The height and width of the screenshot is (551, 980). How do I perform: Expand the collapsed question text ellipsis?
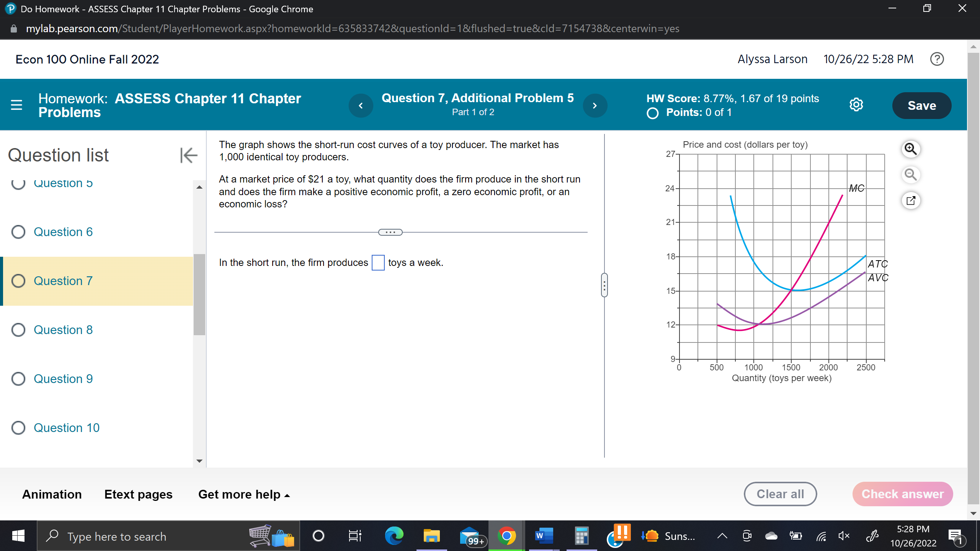390,232
